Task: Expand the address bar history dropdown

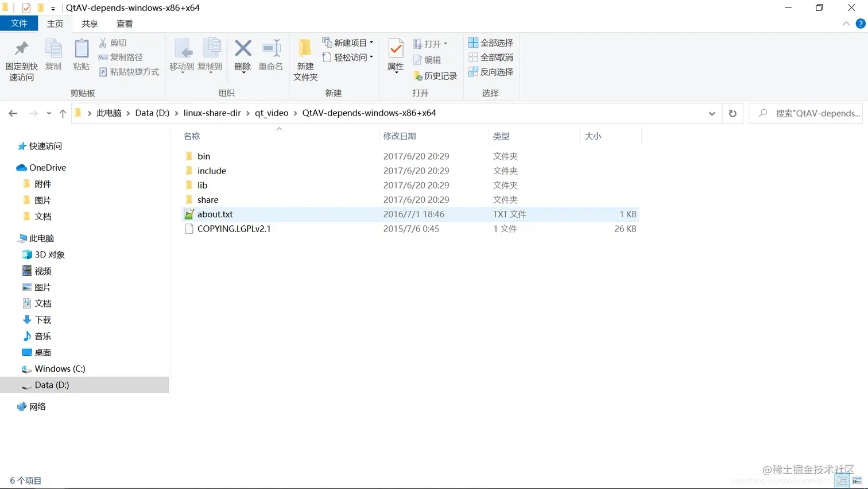Action: pos(712,113)
